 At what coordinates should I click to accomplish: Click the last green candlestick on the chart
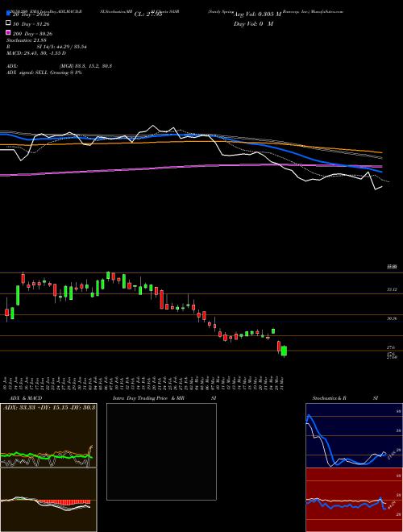(285, 351)
